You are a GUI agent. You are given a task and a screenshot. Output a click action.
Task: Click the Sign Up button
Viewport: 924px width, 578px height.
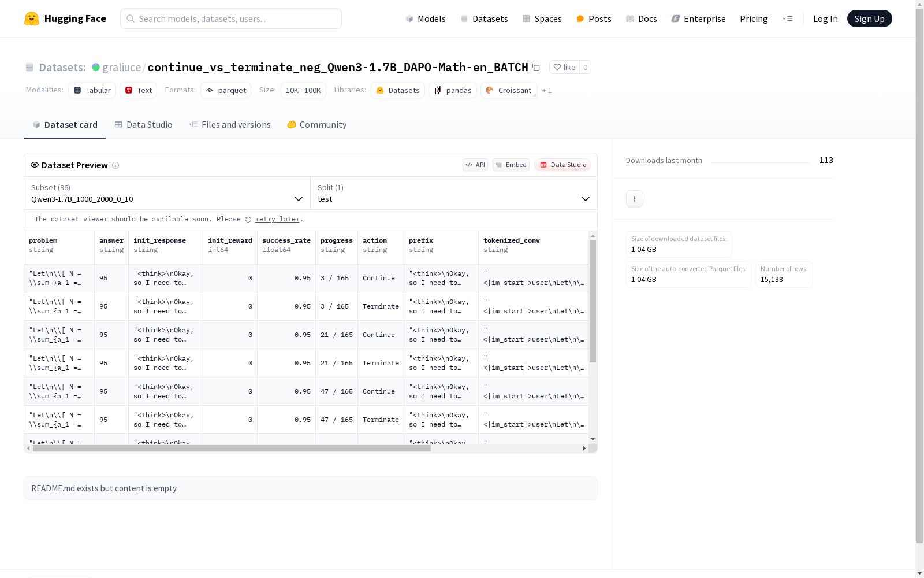[870, 18]
